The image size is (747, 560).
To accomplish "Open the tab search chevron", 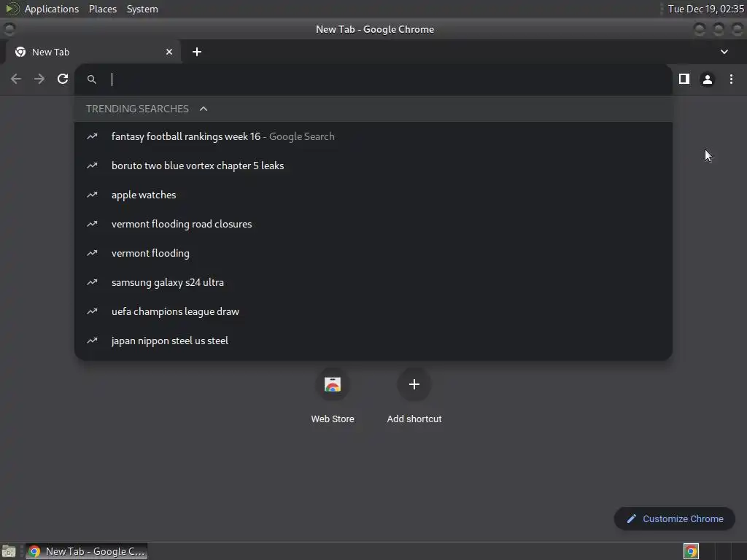I will [x=724, y=52].
